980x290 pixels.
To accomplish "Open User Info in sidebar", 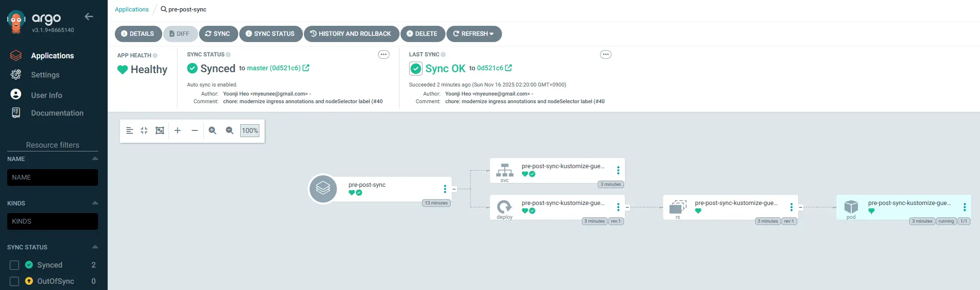I will pyautogui.click(x=46, y=96).
